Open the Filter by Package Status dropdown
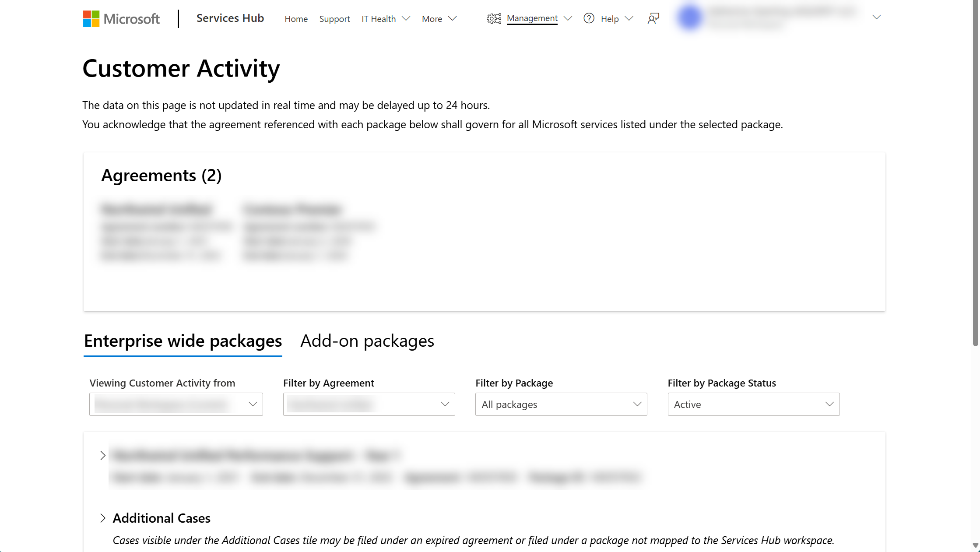The width and height of the screenshot is (980, 552). [753, 404]
